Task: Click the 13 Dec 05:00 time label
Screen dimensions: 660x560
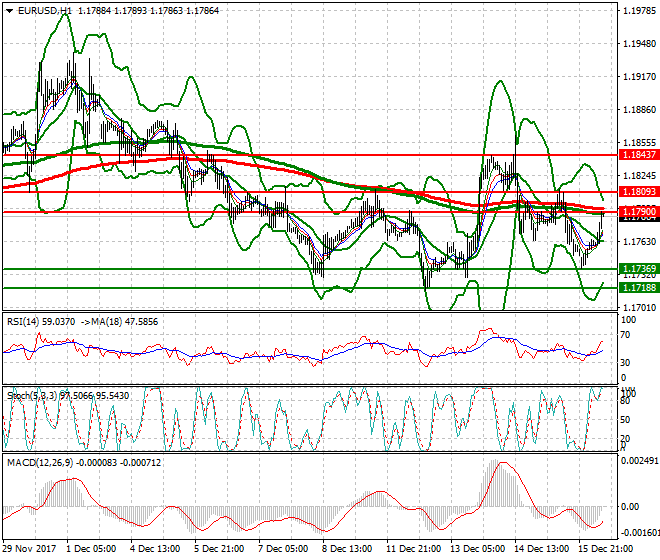Action: [478, 549]
